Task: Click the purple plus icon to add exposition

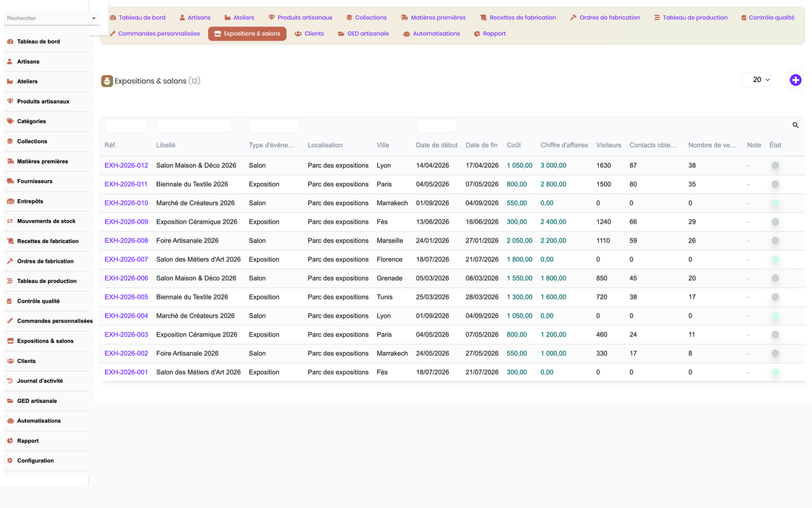Action: click(796, 80)
